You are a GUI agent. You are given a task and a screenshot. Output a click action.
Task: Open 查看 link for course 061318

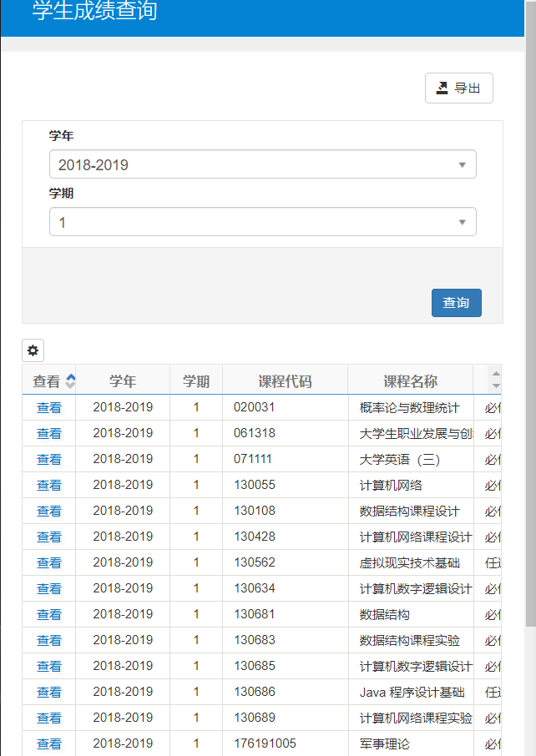pyautogui.click(x=49, y=433)
